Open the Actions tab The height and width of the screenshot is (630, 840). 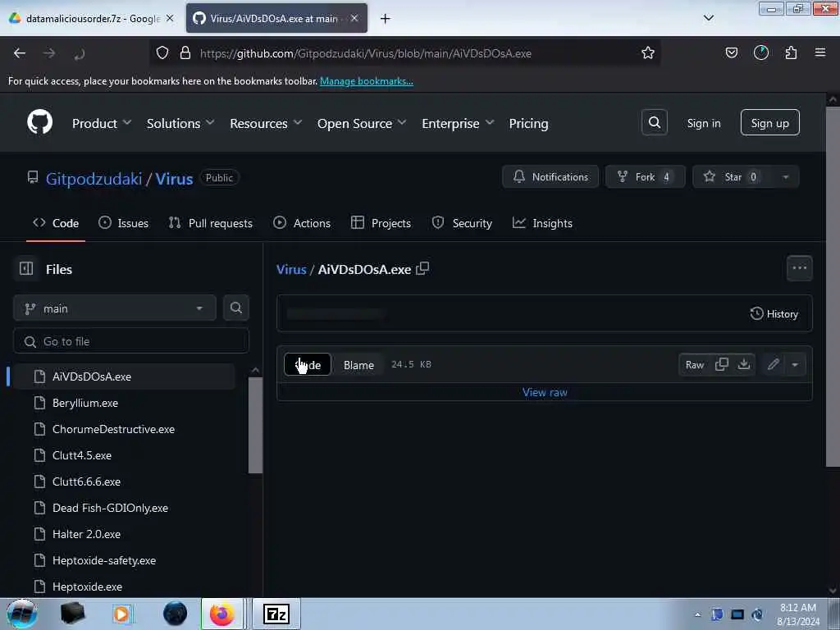(x=302, y=223)
